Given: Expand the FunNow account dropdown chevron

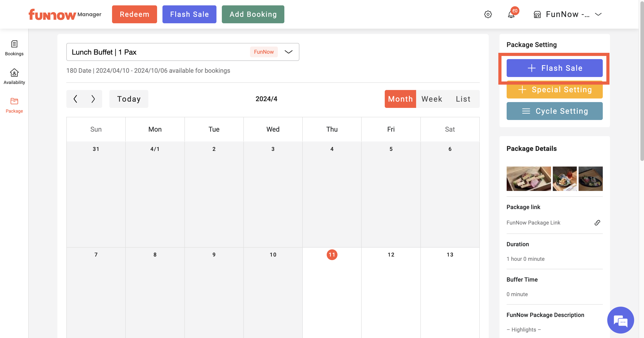Looking at the screenshot, I should click(598, 14).
